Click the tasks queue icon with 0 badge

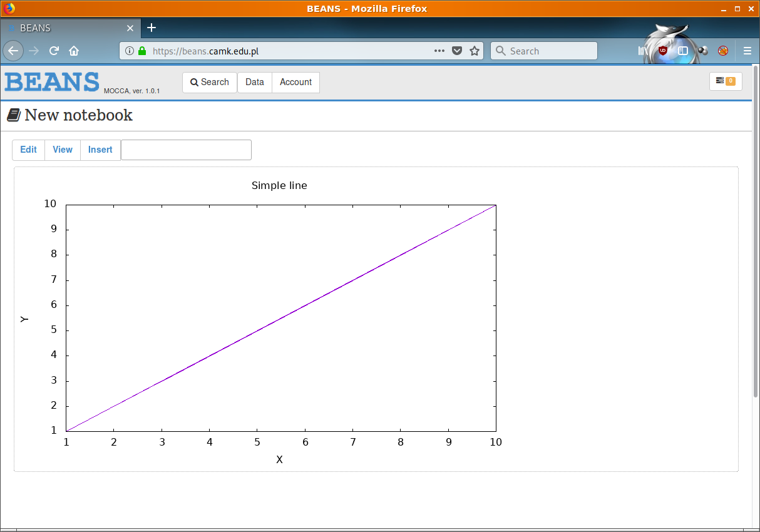click(725, 81)
